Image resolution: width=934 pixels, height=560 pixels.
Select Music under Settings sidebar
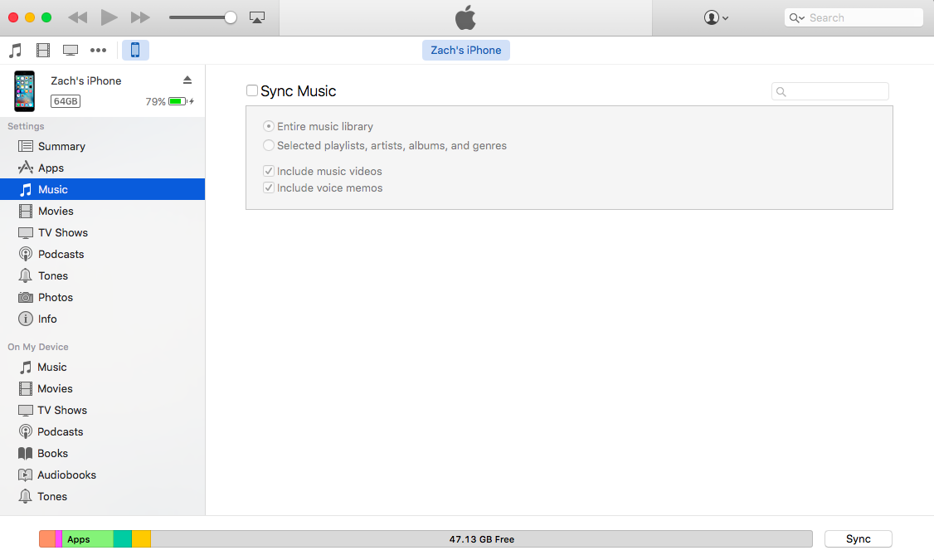coord(103,189)
